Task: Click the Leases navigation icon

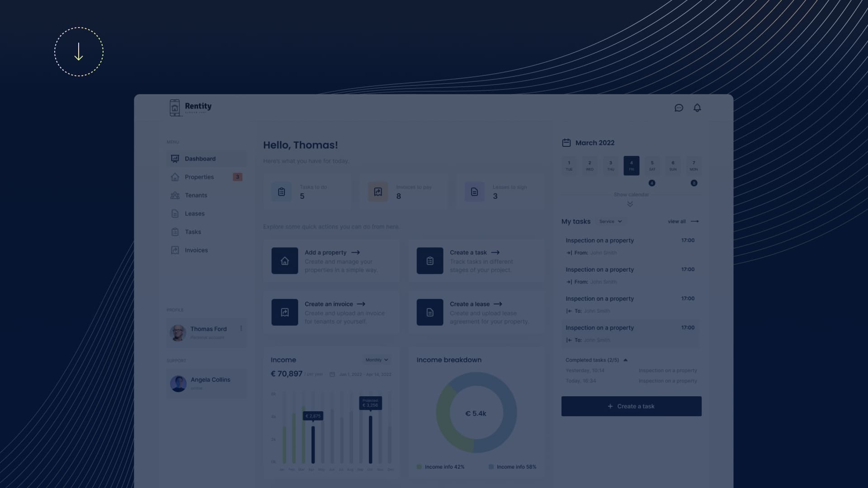Action: [175, 213]
